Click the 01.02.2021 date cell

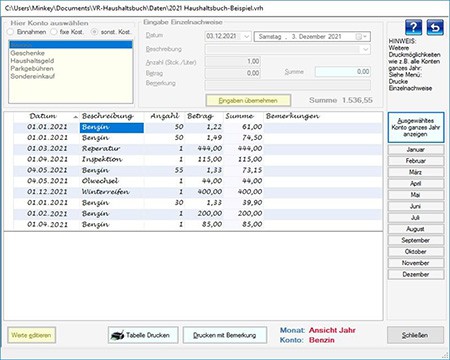[x=47, y=213]
